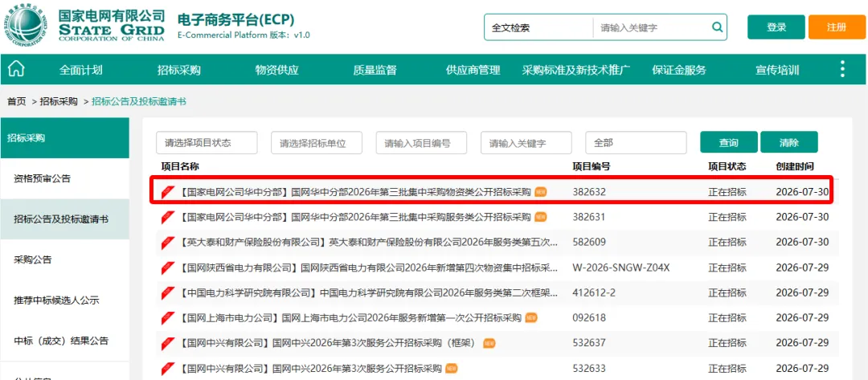Open the 保证金服务 menu

click(x=679, y=70)
